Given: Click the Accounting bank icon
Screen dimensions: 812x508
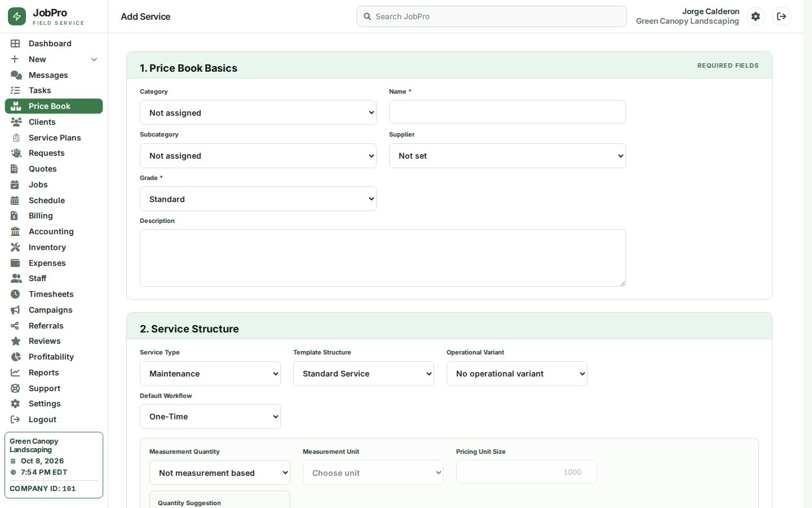Looking at the screenshot, I should click(x=15, y=231).
